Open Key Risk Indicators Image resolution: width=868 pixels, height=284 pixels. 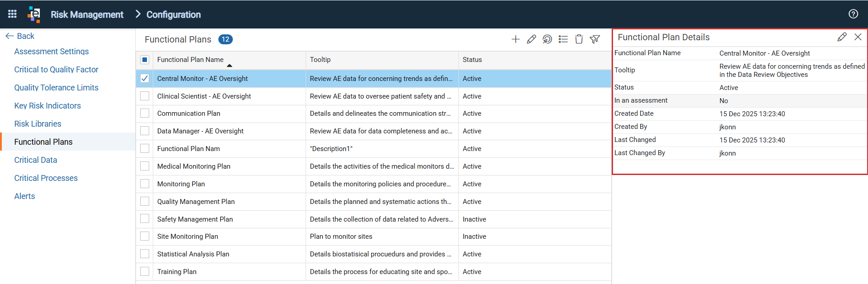pyautogui.click(x=47, y=106)
